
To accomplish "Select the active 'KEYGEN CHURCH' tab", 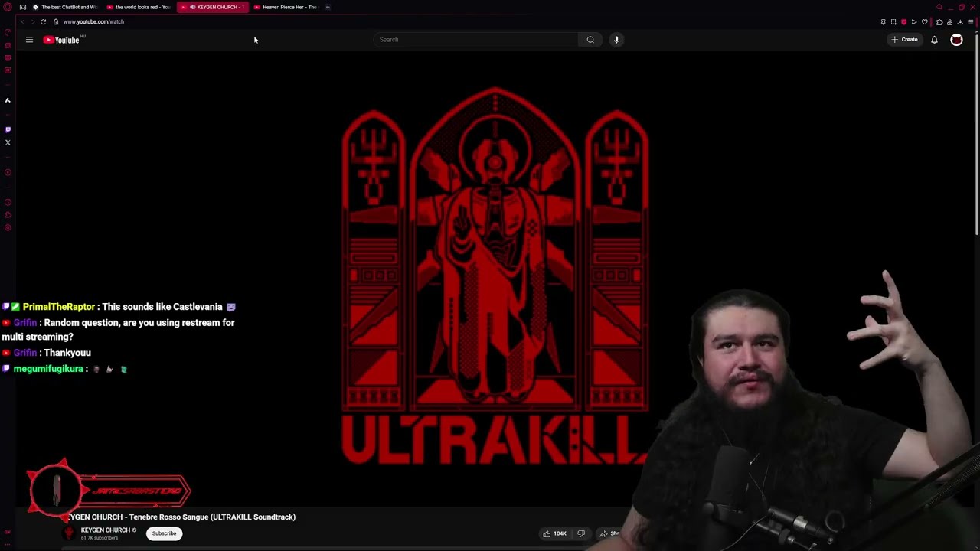I will (213, 7).
